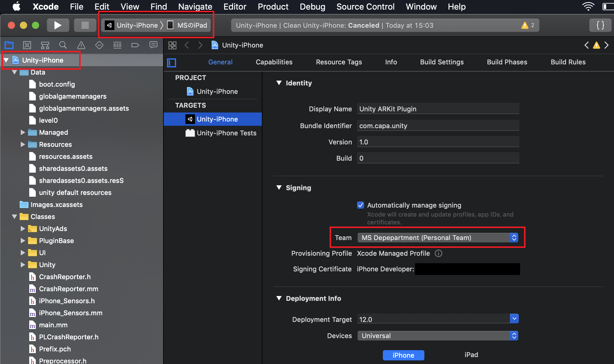
Task: Open the Wi-Fi status menu
Action: (x=588, y=7)
